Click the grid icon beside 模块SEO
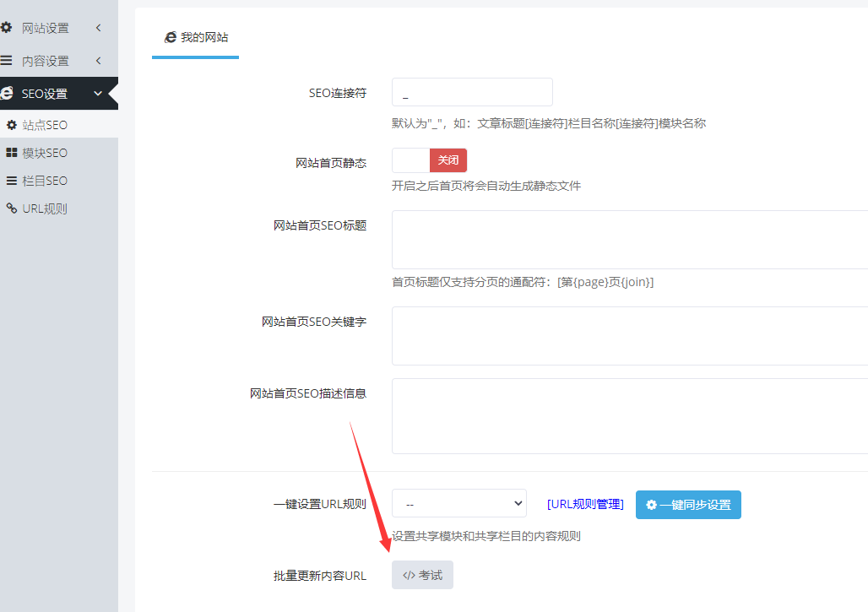Image resolution: width=868 pixels, height=612 pixels. tap(12, 153)
